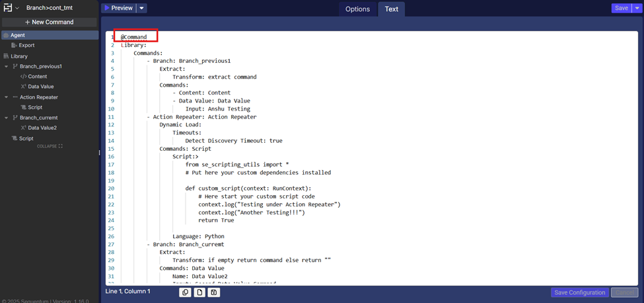This screenshot has height=303, width=644.
Task: Click the 'Name: Data Value2' line
Action: click(200, 277)
